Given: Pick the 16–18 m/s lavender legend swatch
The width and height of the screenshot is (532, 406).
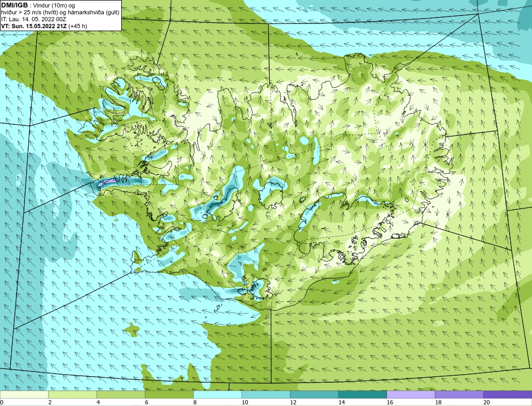Looking at the screenshot, I should pos(411,394).
